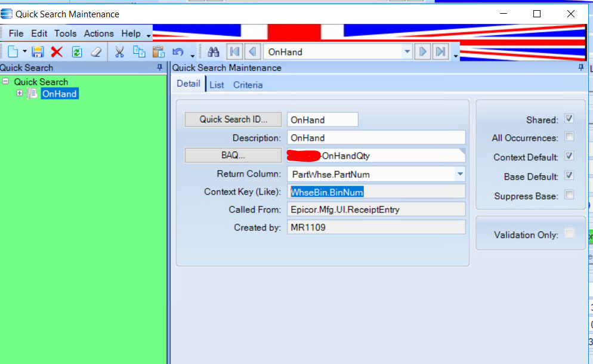Go to first record navigation icon
The height and width of the screenshot is (364, 593).
pyautogui.click(x=234, y=51)
